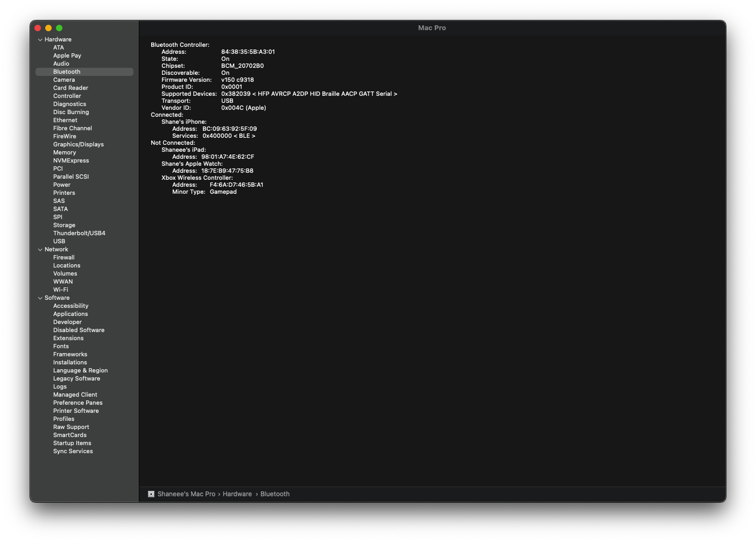Viewport: 756px width, 542px height.
Task: Click Bluetooth in the bottom path bar
Action: coord(274,494)
